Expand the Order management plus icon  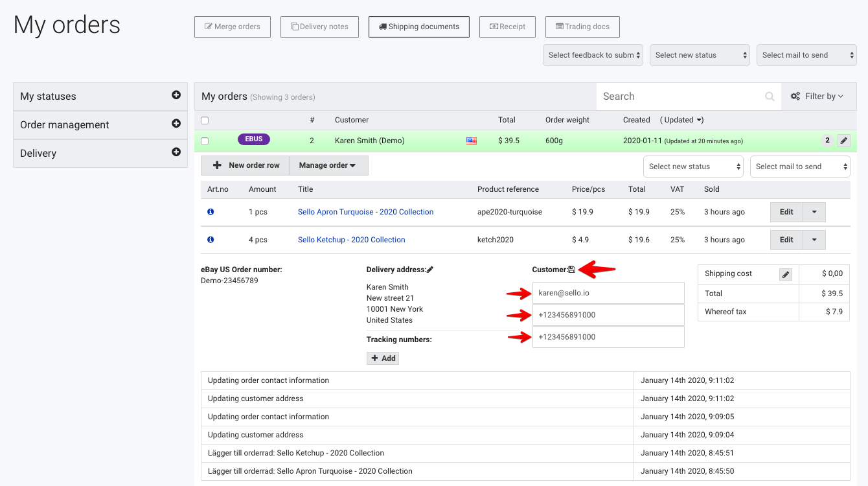coord(176,124)
